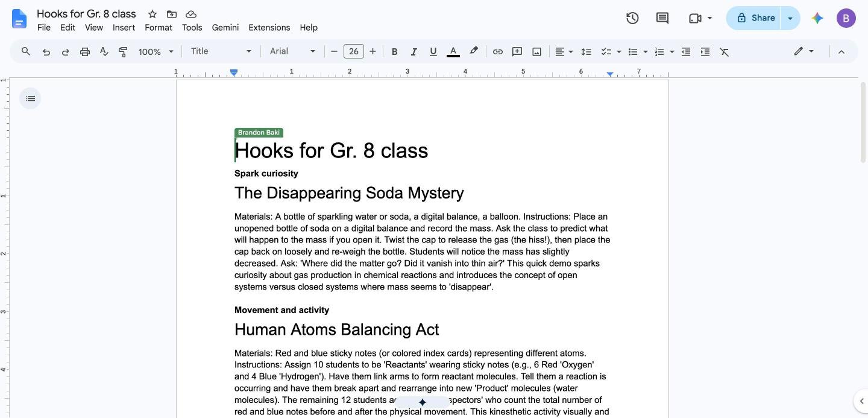Viewport: 868px width, 418px height.
Task: Open the Extensions menu
Action: coord(269,28)
